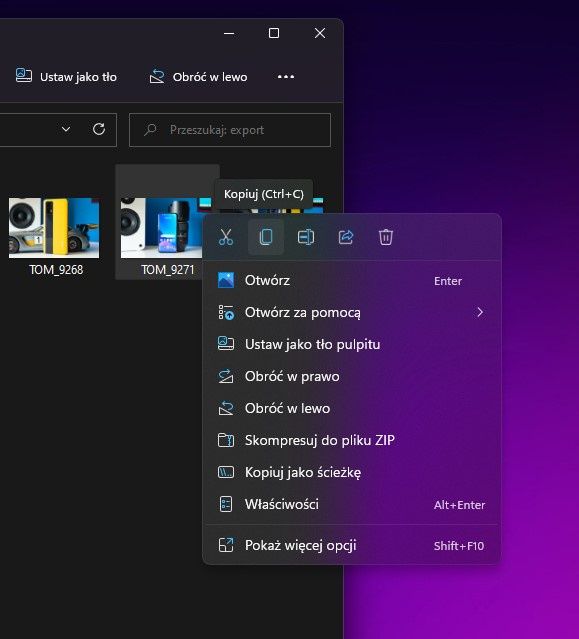Open the three-dot more options toolbar menu
Image resolution: width=579 pixels, height=639 pixels.
(286, 77)
